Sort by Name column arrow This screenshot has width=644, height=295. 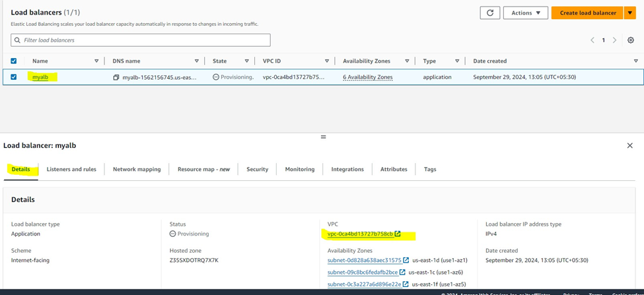click(x=96, y=61)
